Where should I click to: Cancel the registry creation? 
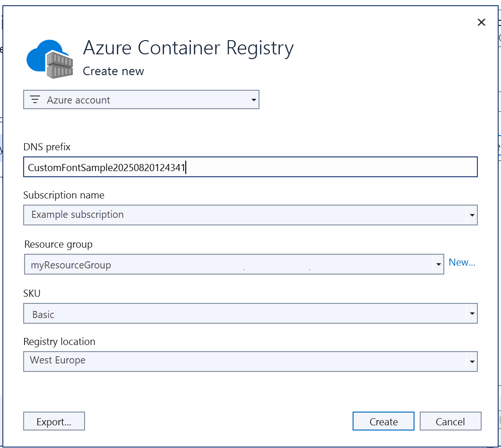click(450, 421)
